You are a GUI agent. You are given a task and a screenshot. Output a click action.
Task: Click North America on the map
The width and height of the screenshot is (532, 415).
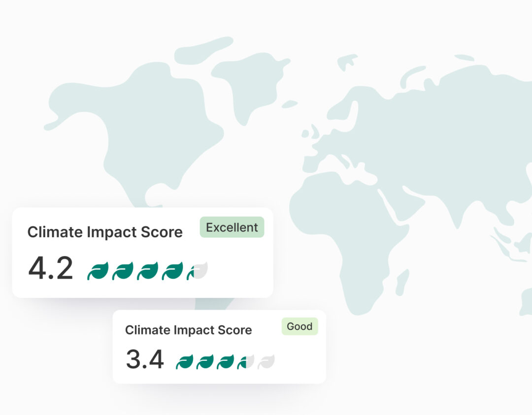(148, 123)
